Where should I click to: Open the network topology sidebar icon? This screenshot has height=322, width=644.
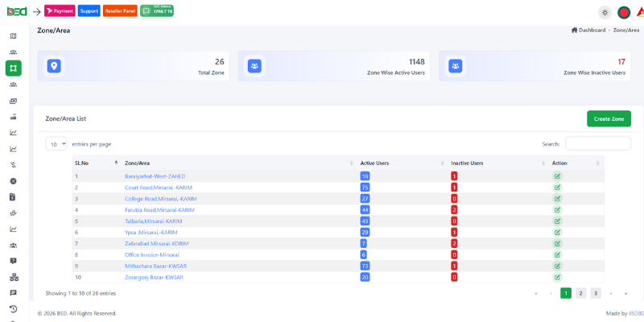click(13, 277)
